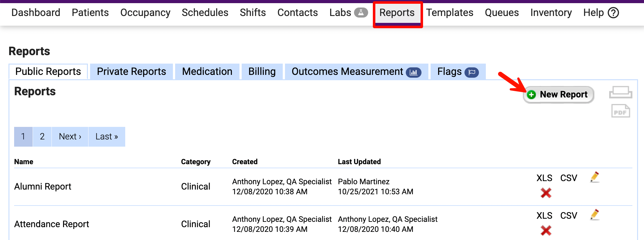This screenshot has width=644, height=240.
Task: Click the printer icon
Action: [620, 92]
